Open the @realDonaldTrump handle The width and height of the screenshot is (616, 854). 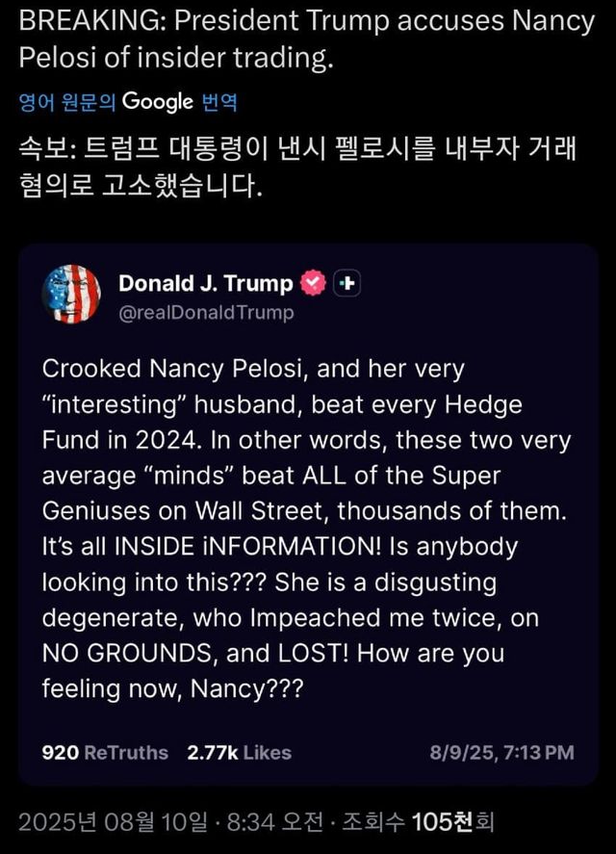pos(206,312)
